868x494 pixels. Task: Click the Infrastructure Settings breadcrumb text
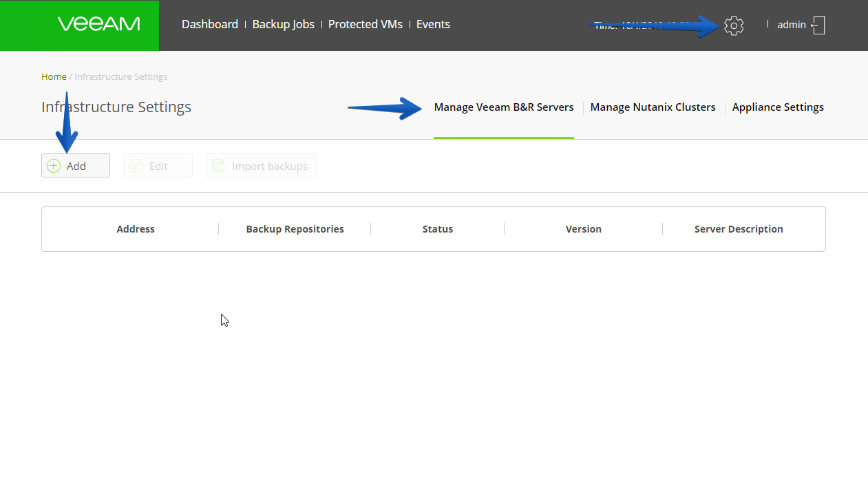click(121, 76)
